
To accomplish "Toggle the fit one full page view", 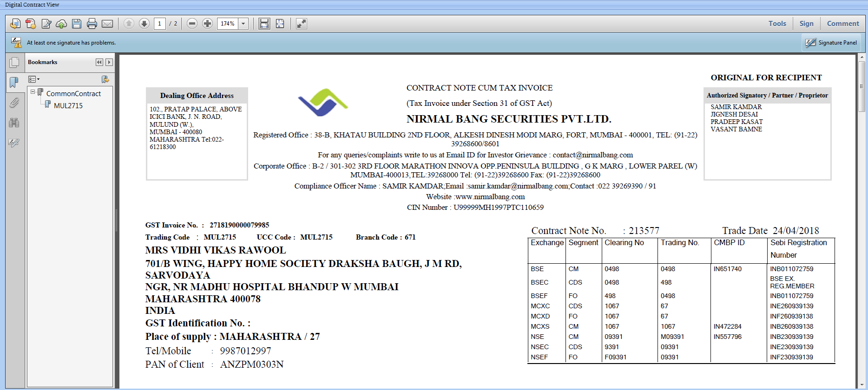I will 280,24.
